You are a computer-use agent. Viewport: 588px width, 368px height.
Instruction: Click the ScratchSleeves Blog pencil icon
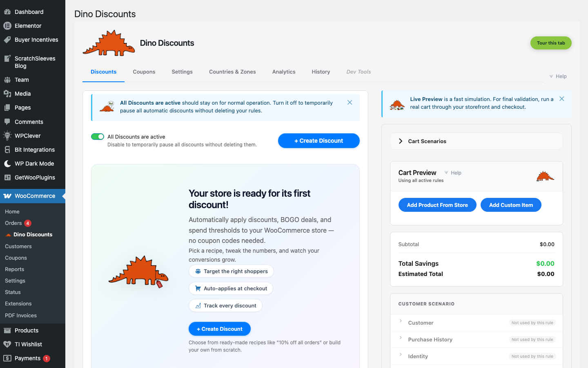click(7, 58)
